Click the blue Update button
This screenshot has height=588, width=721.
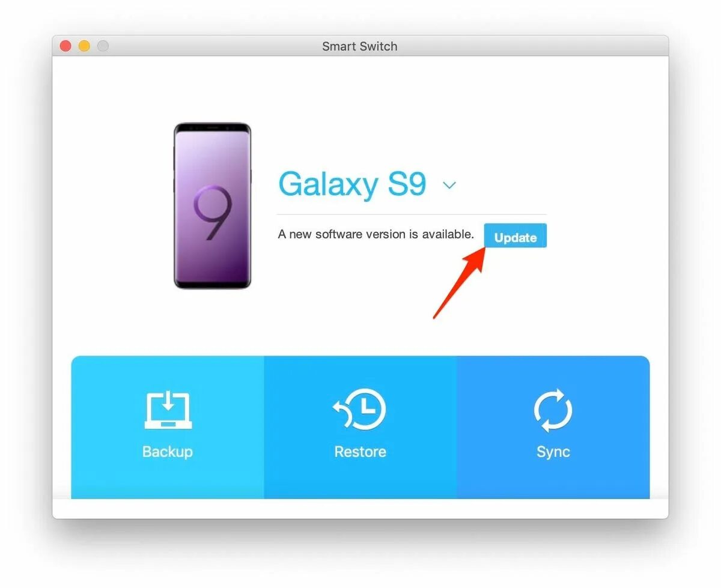click(516, 236)
